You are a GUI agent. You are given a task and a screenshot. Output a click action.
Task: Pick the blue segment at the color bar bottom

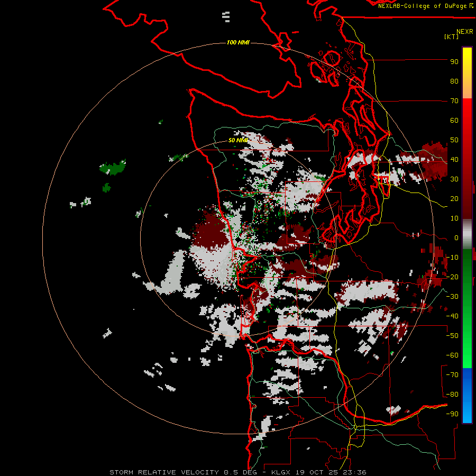(x=467, y=396)
